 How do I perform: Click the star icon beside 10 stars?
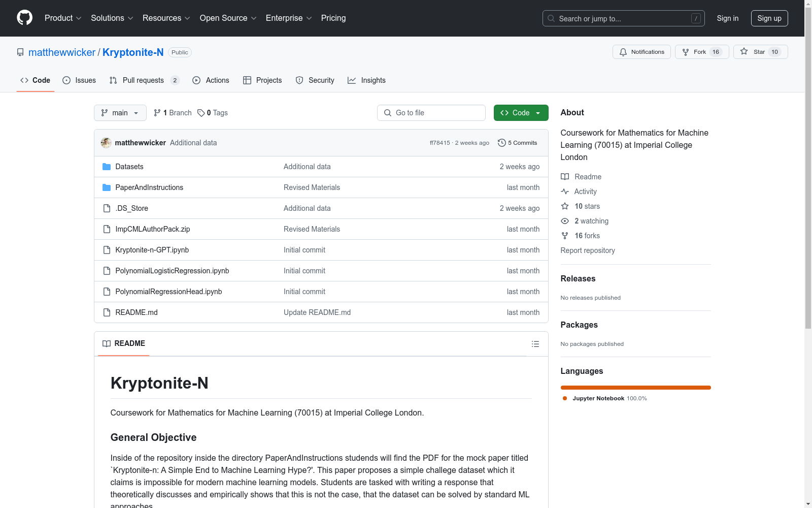565,206
